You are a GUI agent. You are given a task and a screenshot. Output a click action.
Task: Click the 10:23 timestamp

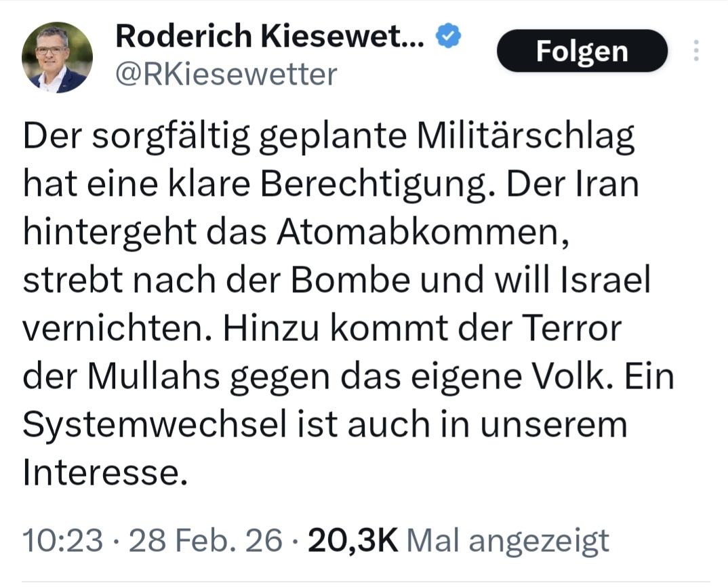pos(63,540)
